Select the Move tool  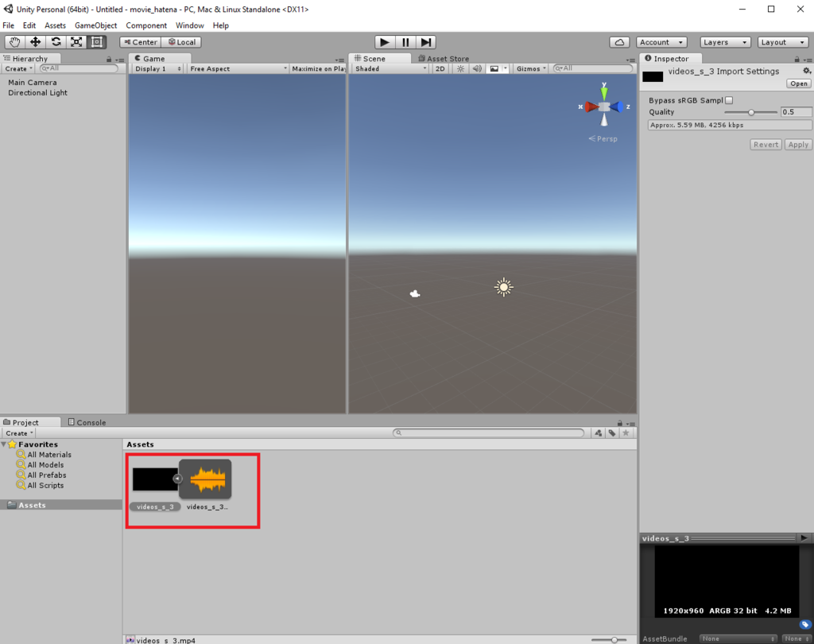[35, 42]
